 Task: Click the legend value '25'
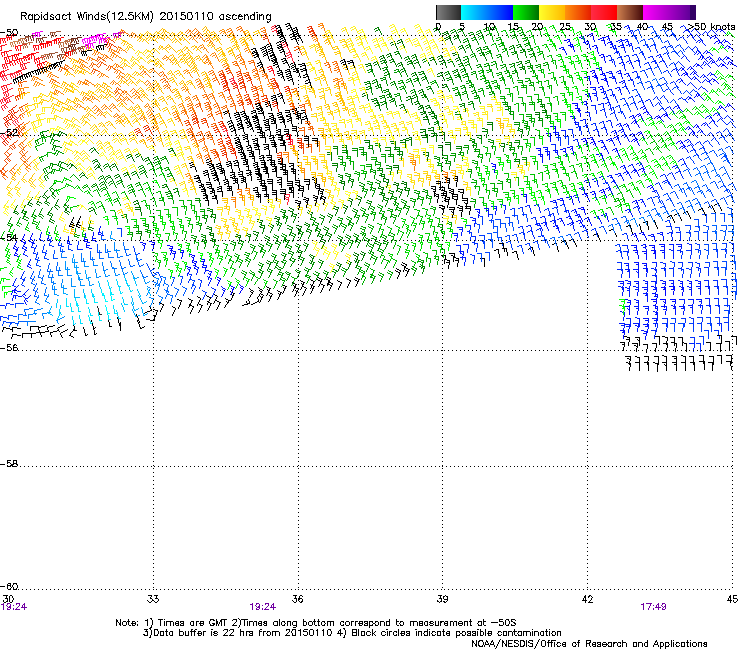(564, 26)
